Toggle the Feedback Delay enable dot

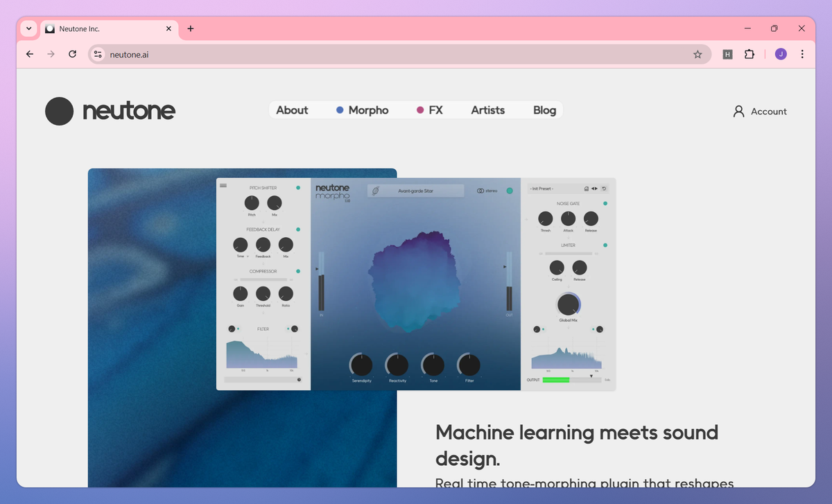pos(298,229)
